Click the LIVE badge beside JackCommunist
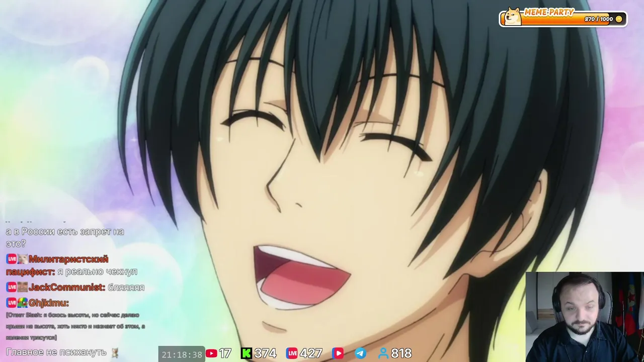Image resolution: width=644 pixels, height=362 pixels. 12,287
